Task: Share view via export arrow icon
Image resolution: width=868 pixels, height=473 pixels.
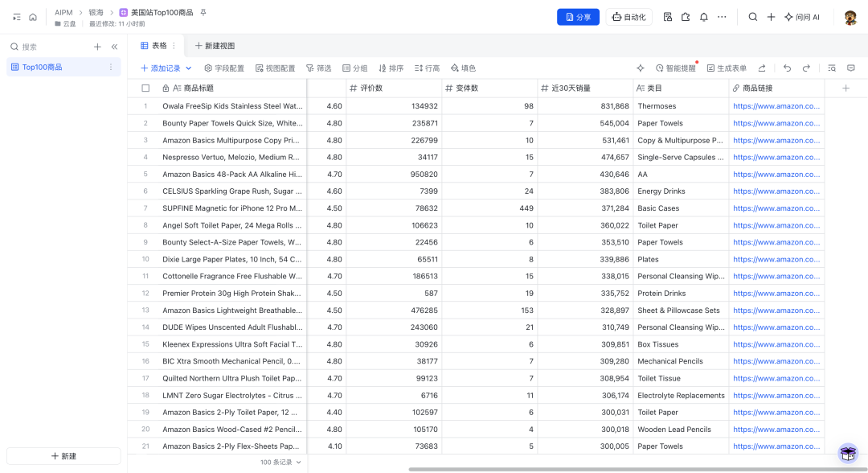Action: coord(762,68)
